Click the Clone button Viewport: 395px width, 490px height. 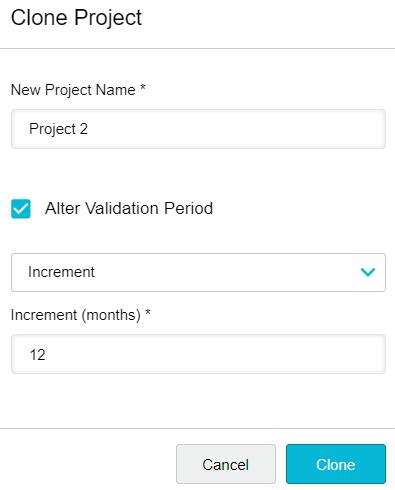336,464
